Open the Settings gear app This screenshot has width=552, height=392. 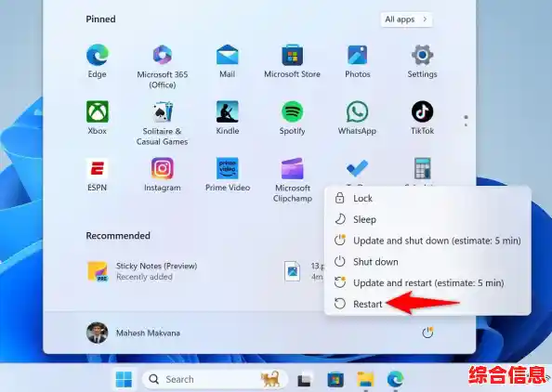[422, 61]
